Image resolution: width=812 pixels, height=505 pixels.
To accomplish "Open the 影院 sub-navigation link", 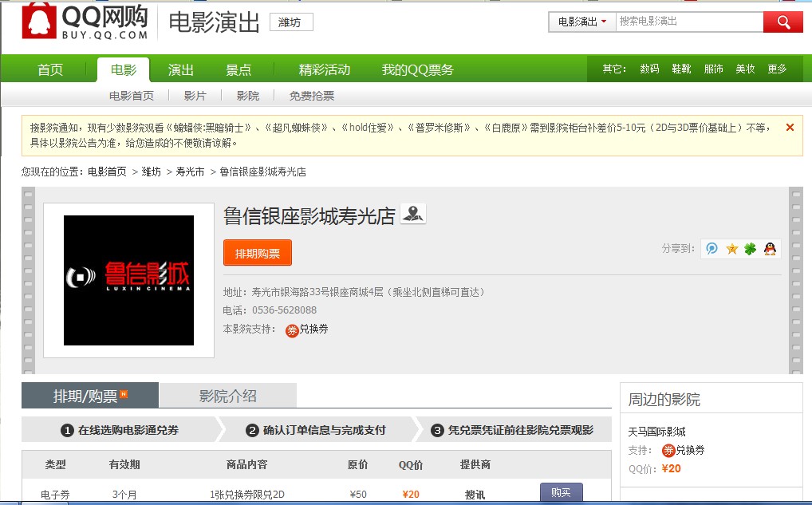I will (x=247, y=96).
